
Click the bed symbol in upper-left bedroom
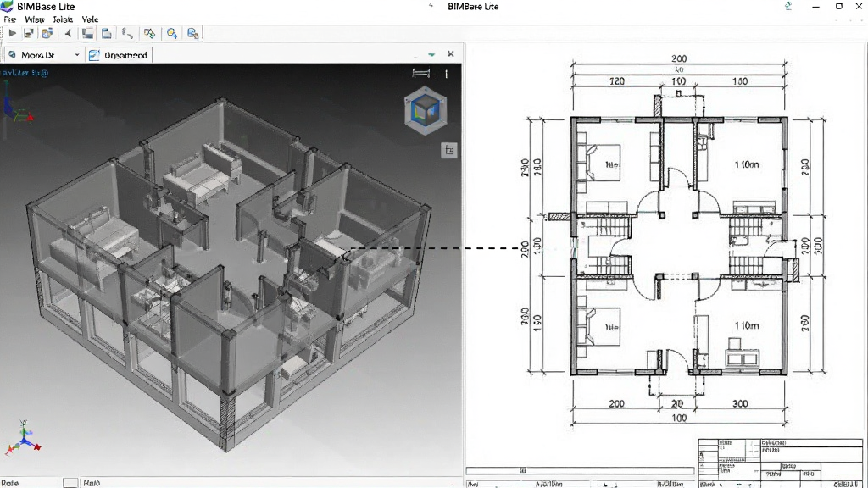tap(603, 163)
